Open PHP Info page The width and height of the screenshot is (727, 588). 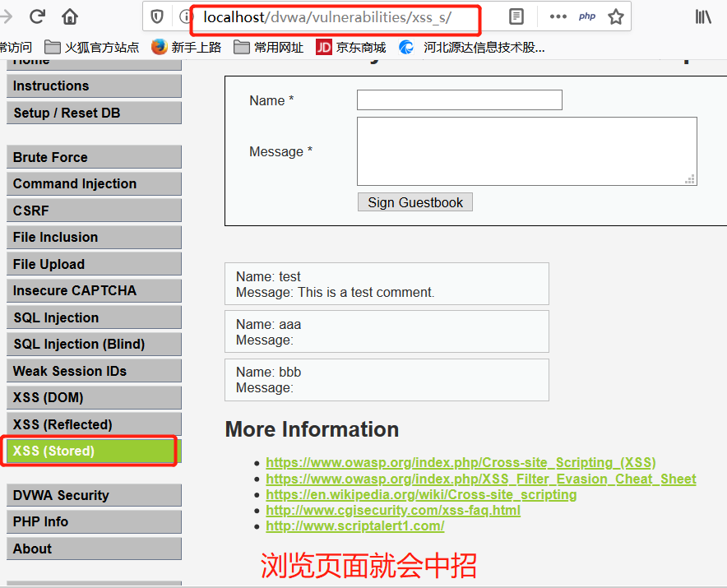[x=94, y=522]
